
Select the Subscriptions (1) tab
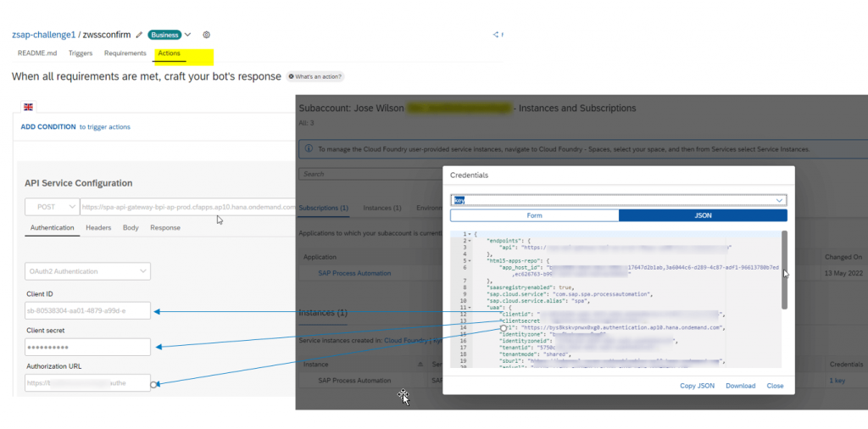pyautogui.click(x=323, y=208)
